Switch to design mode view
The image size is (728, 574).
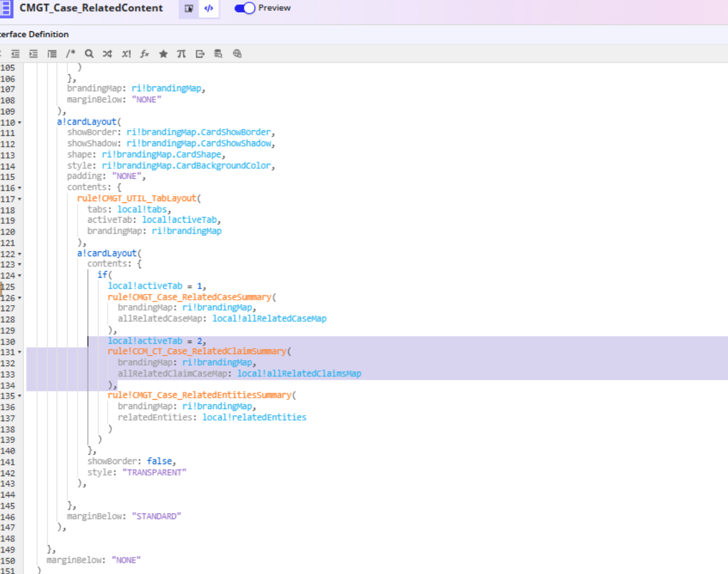189,8
